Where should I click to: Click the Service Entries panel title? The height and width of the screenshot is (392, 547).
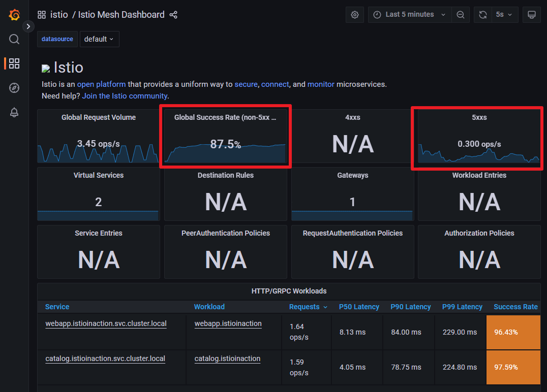click(x=99, y=233)
